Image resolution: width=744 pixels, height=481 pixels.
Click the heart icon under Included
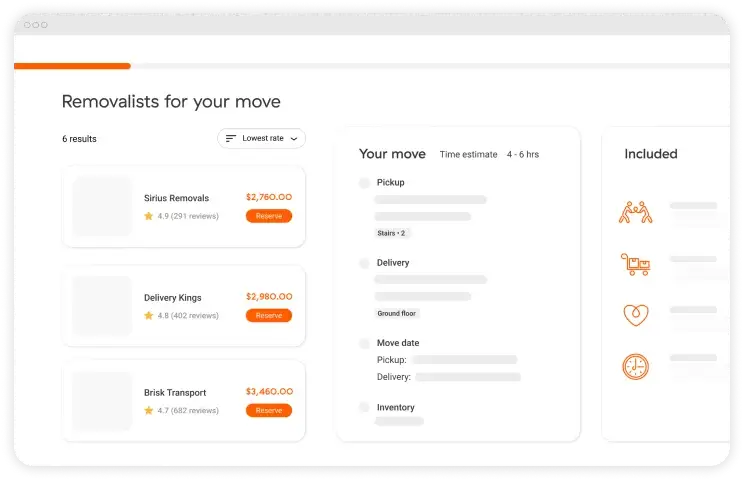click(x=635, y=315)
